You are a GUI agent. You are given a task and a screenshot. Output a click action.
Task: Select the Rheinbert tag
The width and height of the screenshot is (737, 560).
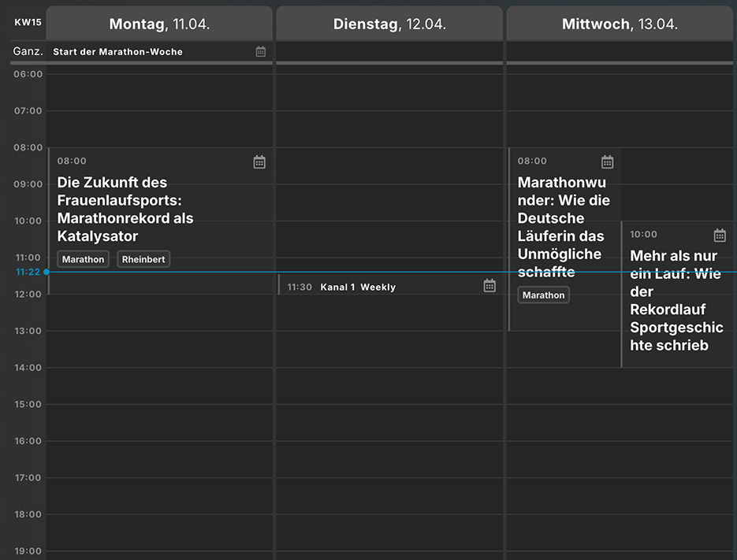point(143,259)
